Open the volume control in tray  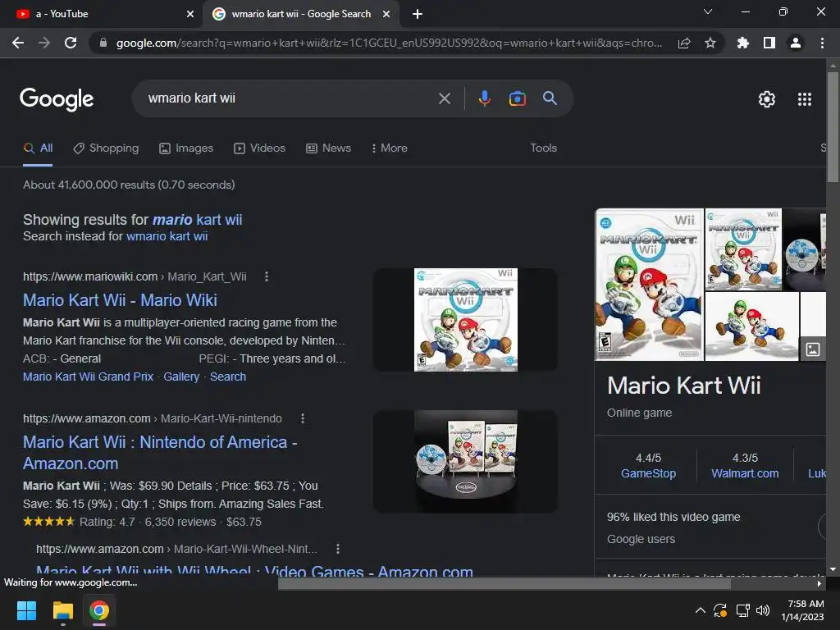click(763, 610)
